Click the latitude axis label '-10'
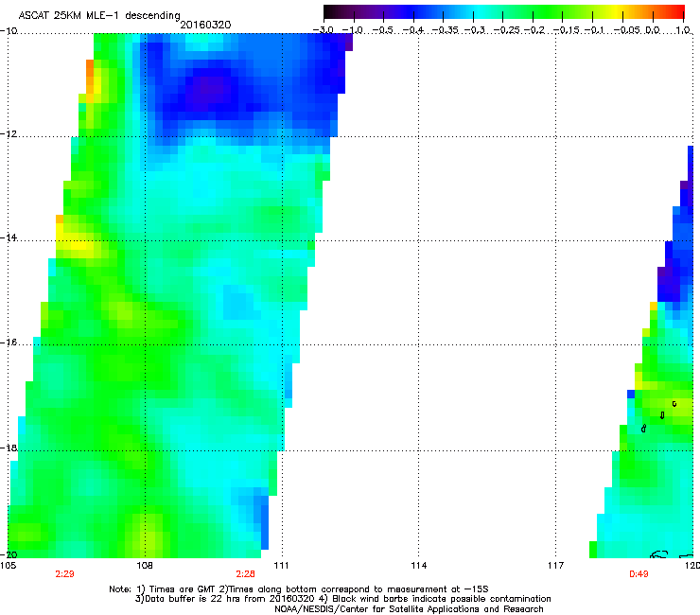This screenshot has width=700, height=615. click(9, 31)
